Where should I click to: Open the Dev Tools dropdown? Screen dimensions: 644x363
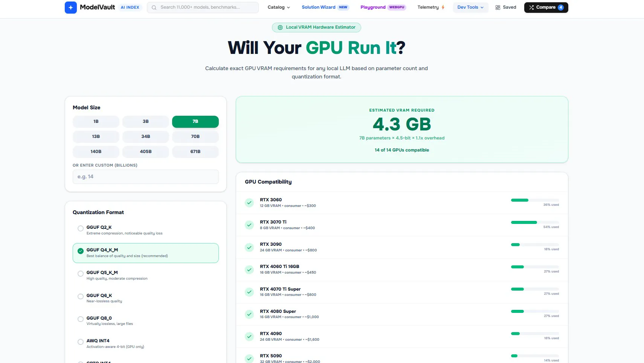coord(470,8)
